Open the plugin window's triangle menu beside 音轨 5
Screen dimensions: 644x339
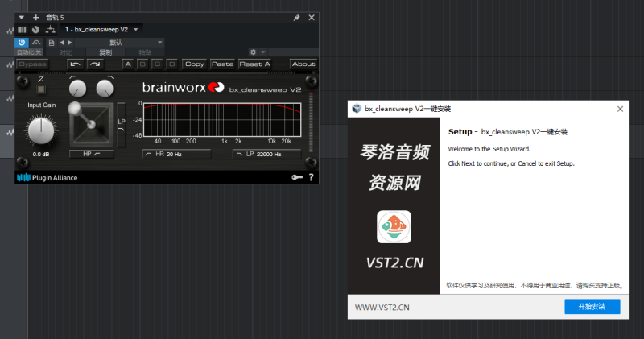click(22, 18)
